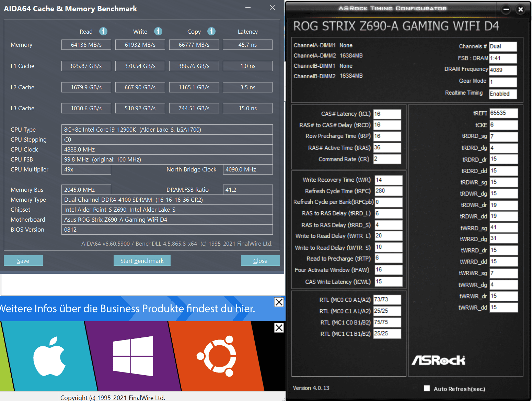Close the upper business-products ad banner
Image resolution: width=532 pixels, height=401 pixels.
tap(279, 302)
